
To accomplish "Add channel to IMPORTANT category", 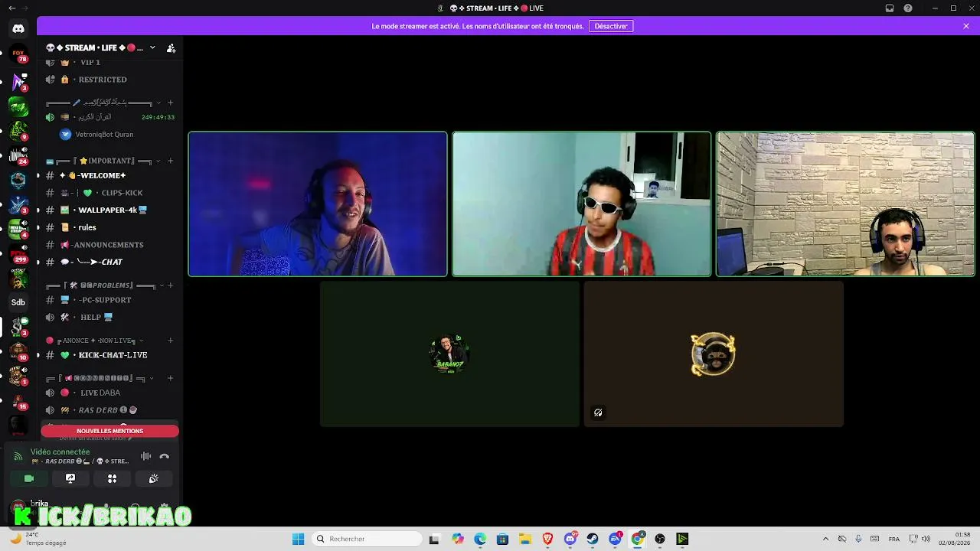I will [170, 161].
